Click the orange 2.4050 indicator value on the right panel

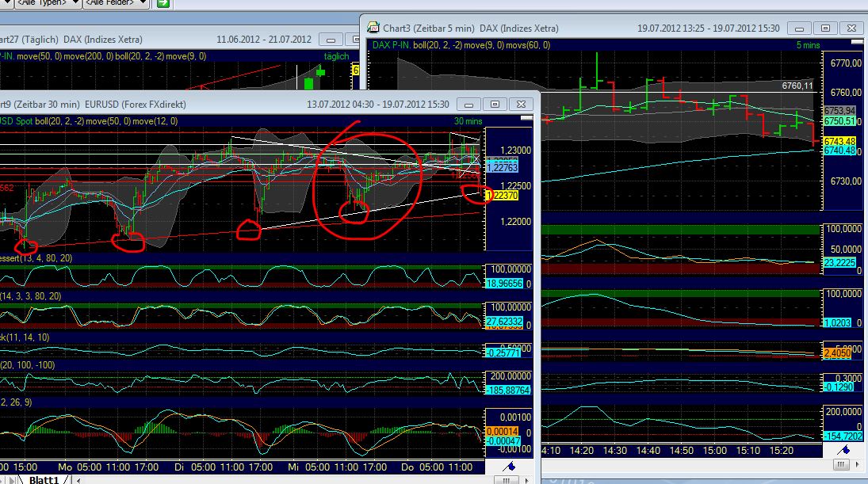[837, 353]
